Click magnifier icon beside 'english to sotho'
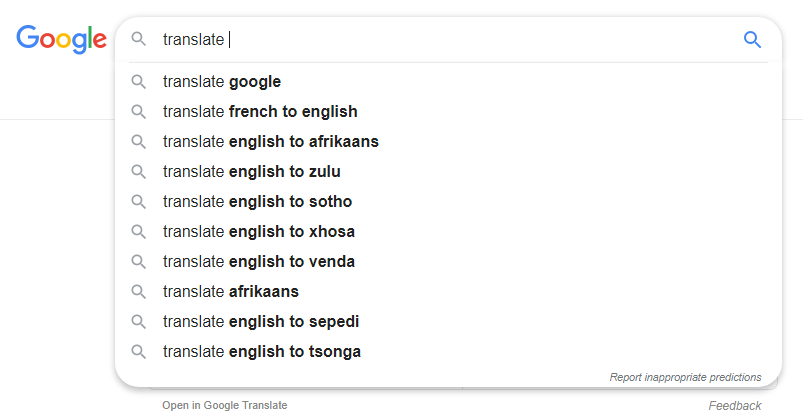Image resolution: width=803 pixels, height=416 pixels. click(x=139, y=202)
